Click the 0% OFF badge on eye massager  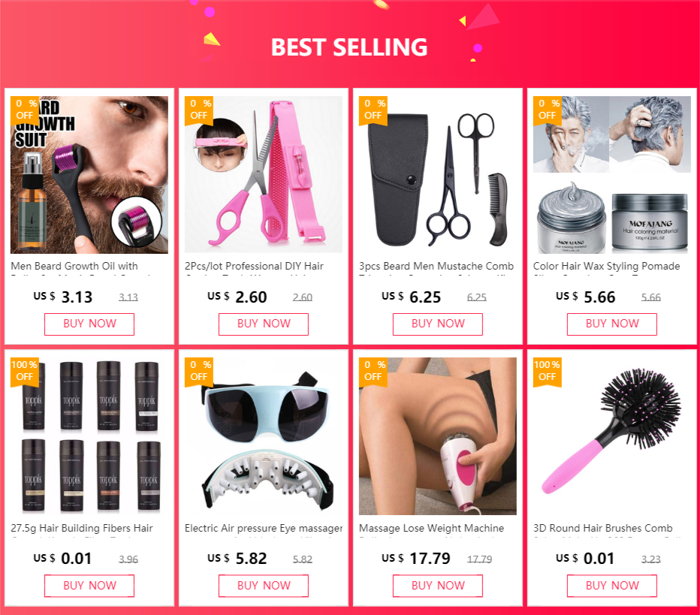coord(199,371)
